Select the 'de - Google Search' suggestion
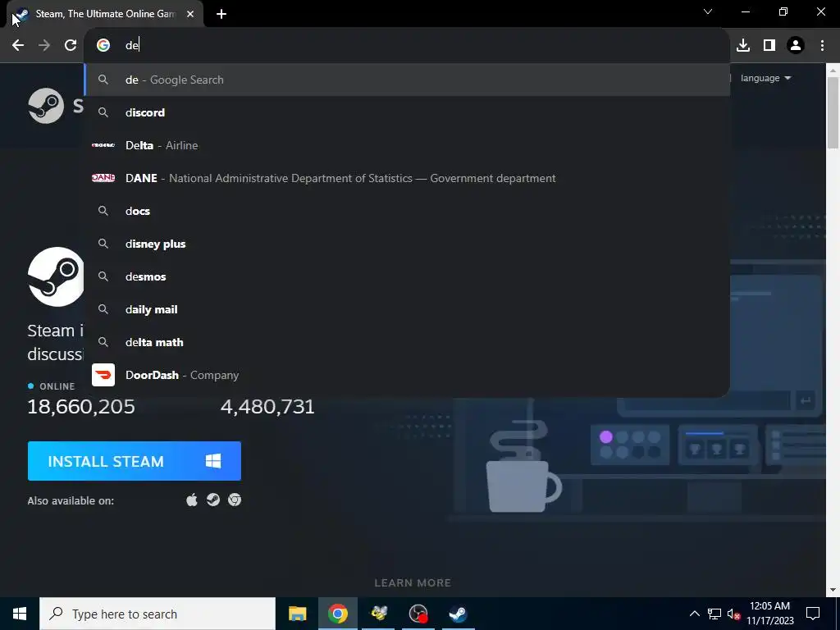 [x=407, y=80]
